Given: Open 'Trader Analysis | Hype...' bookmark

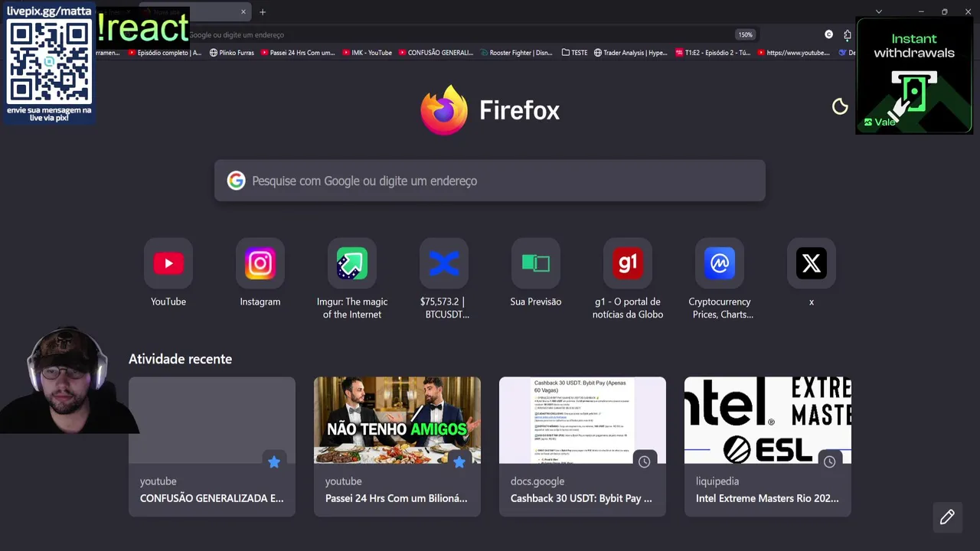Looking at the screenshot, I should coord(631,53).
